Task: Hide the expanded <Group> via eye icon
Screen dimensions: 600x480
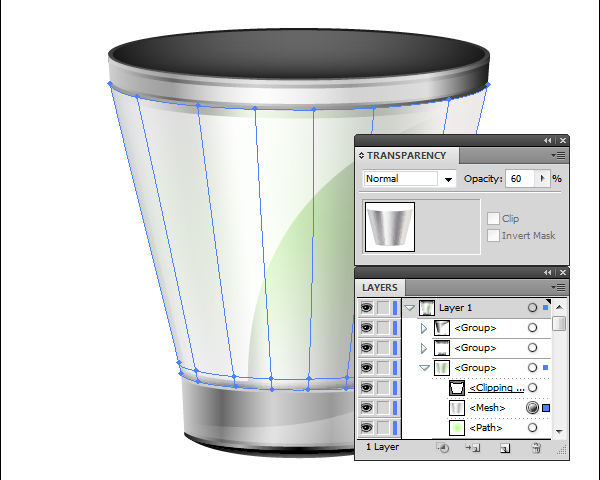Action: (366, 368)
